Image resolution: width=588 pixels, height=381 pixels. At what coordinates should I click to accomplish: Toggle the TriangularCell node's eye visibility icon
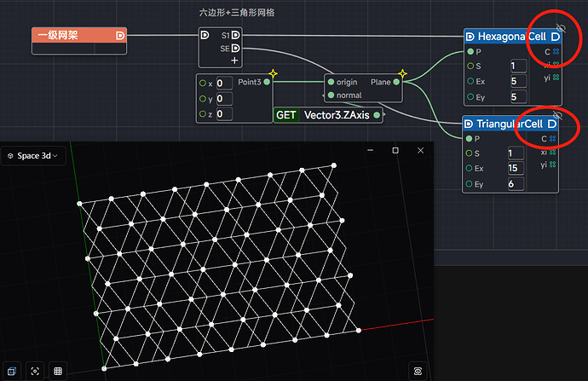tap(557, 114)
